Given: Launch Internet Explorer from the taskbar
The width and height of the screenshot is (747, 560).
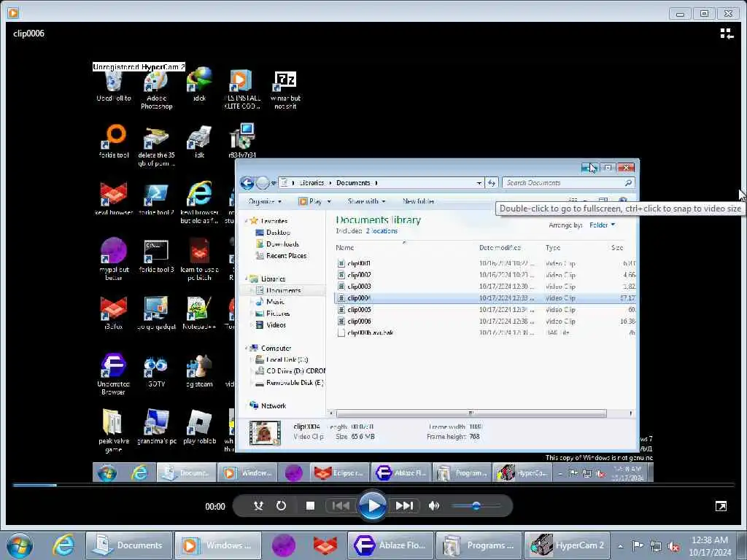Looking at the screenshot, I should pos(63,545).
